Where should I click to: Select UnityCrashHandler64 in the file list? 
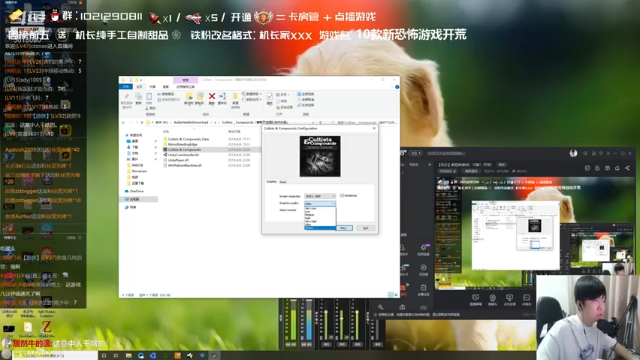tap(181, 155)
